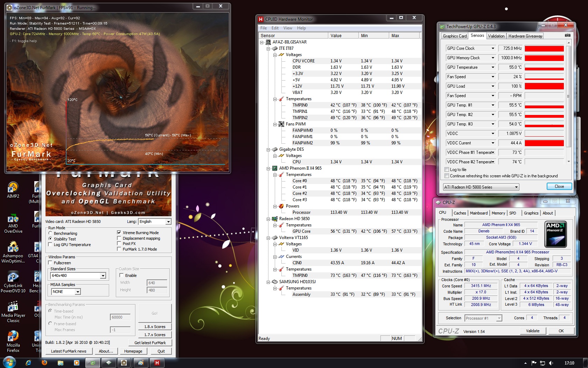Launch Ashampoo WinOptimizer desktop icon

pyautogui.click(x=13, y=252)
